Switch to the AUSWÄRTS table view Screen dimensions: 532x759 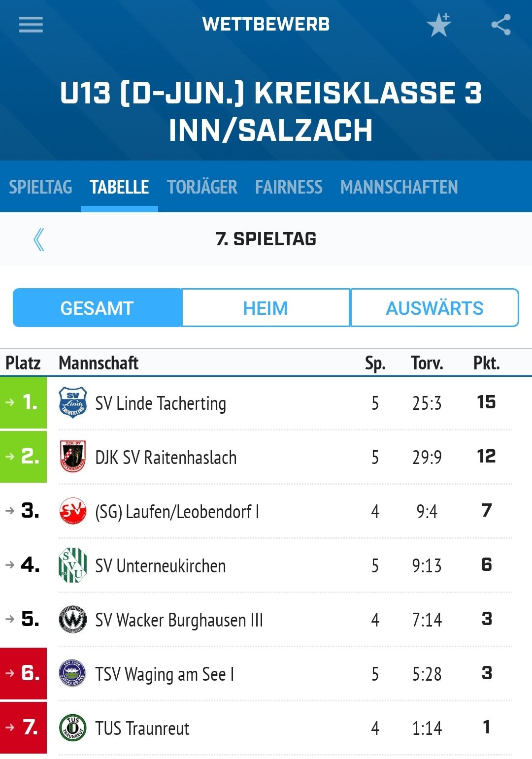[434, 308]
